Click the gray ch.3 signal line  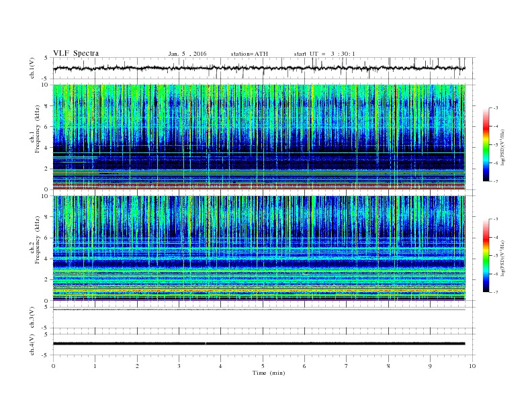[259, 310]
